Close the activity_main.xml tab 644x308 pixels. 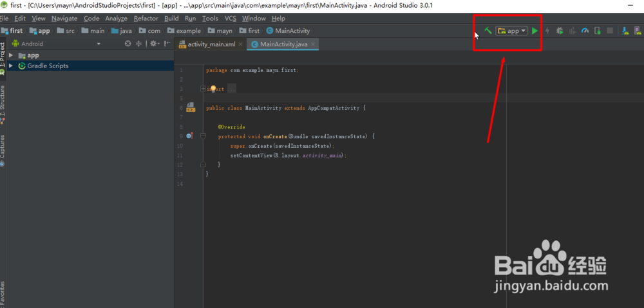pos(240,44)
